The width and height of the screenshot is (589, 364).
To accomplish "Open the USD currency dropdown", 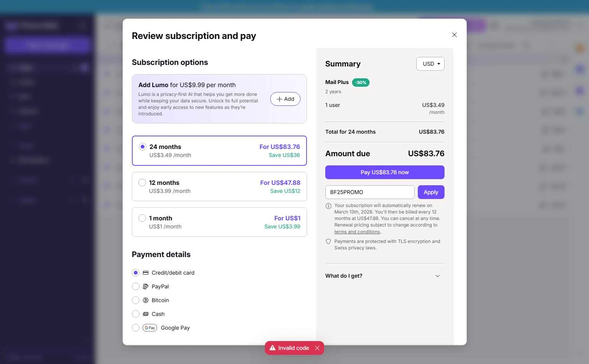I will [x=430, y=64].
